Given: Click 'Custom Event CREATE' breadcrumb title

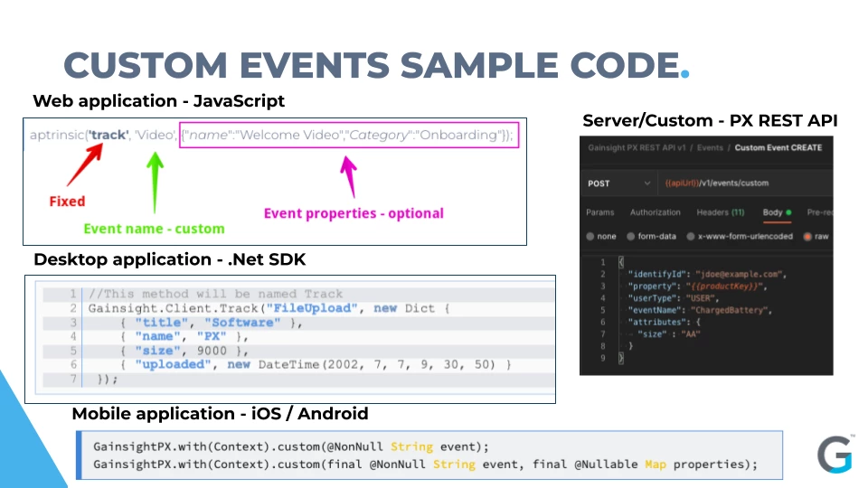Looking at the screenshot, I should (778, 147).
